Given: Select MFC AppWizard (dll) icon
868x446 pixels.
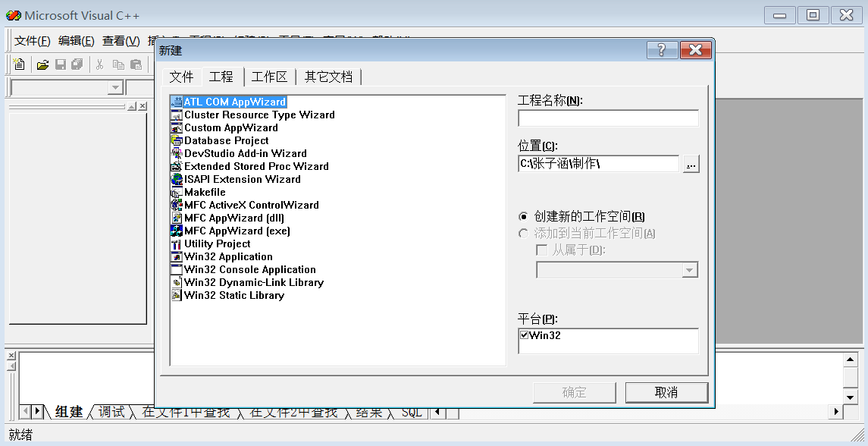Looking at the screenshot, I should [177, 218].
